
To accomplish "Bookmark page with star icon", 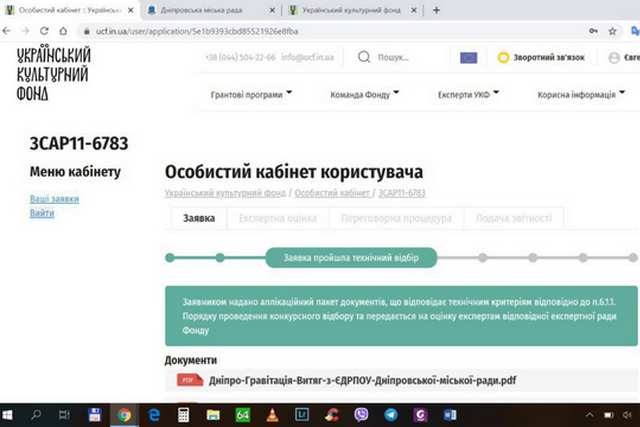I will click(x=612, y=31).
